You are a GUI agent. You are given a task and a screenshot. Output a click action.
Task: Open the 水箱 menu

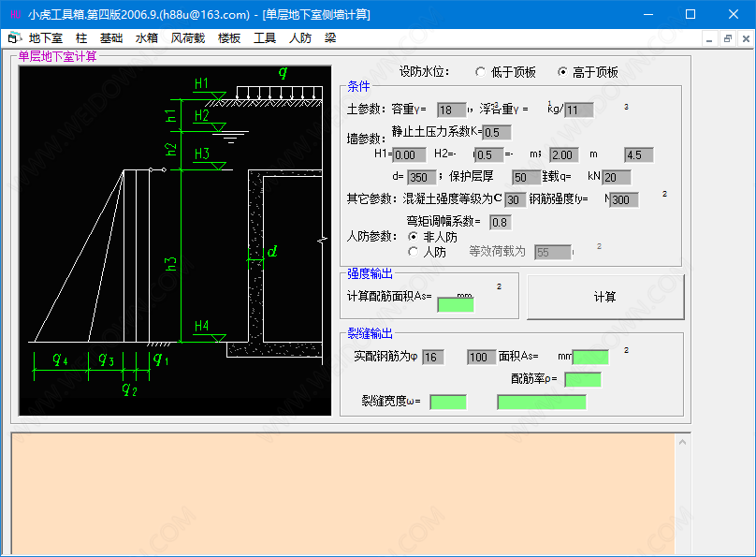[x=147, y=38]
